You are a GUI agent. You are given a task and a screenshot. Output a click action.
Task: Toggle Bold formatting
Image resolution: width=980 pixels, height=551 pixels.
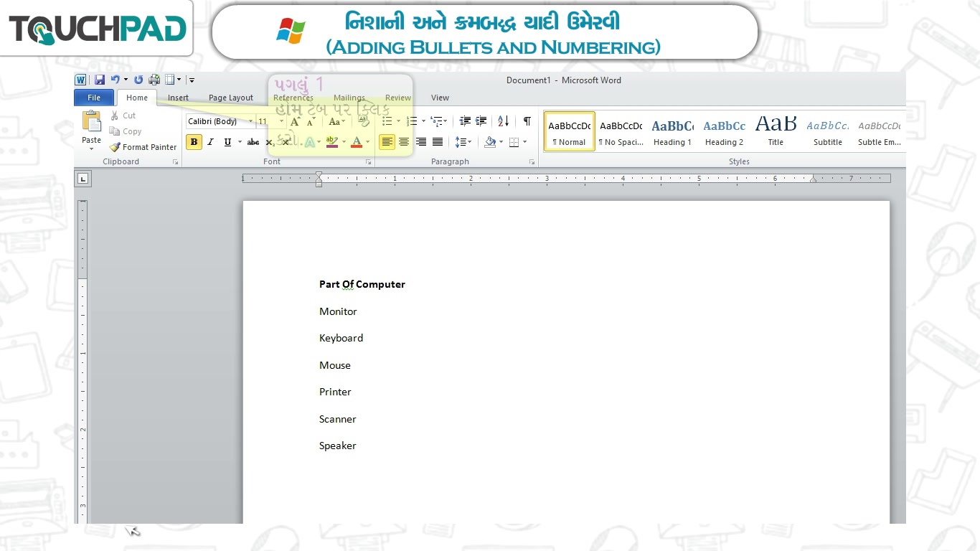point(194,142)
